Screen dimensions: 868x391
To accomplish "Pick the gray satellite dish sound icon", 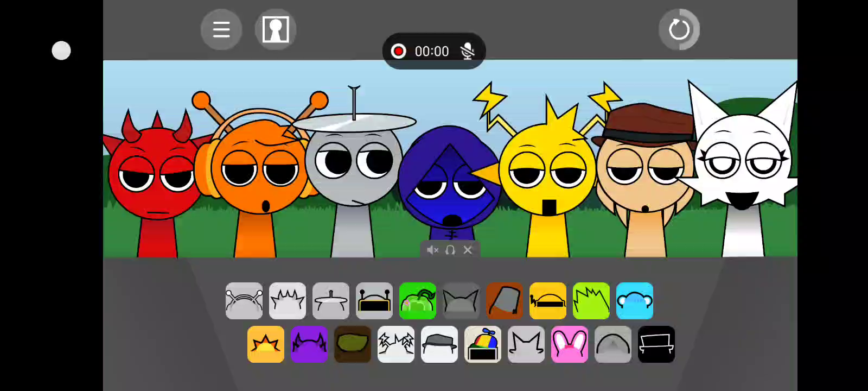I will (x=331, y=301).
